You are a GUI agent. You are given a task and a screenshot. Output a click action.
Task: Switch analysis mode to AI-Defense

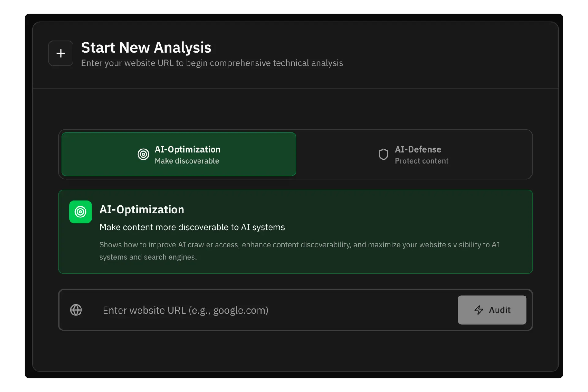click(414, 154)
